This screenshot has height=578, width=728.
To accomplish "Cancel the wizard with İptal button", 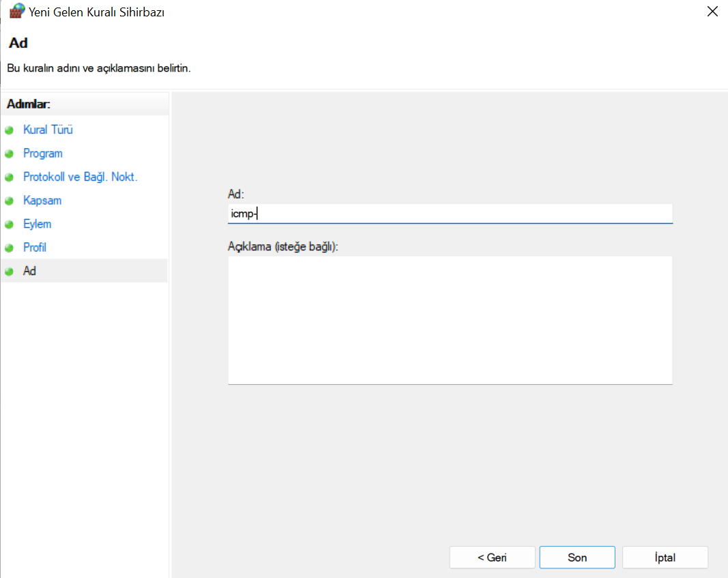I will (665, 558).
